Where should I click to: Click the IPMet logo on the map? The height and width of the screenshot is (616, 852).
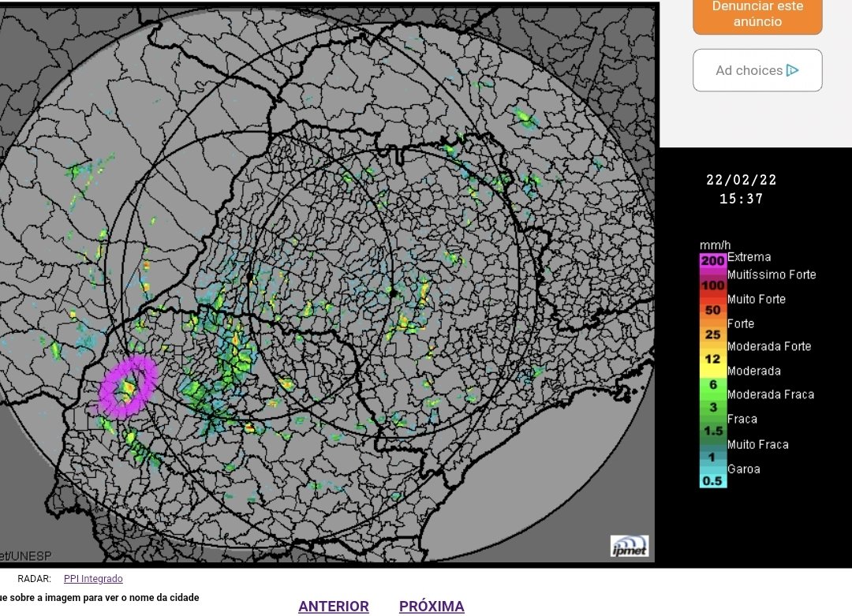(x=629, y=547)
